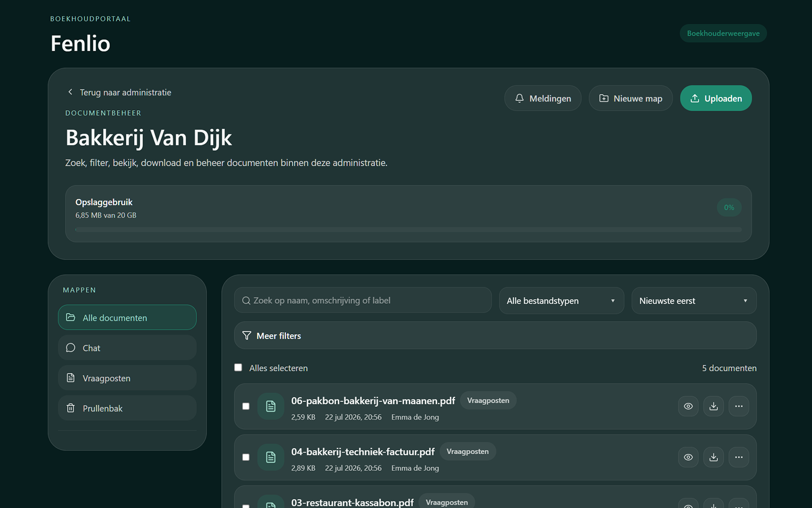Open more options for 04-bakkerij-techniek-factuur.pdf
Screen dimensions: 812x508
pos(739,457)
